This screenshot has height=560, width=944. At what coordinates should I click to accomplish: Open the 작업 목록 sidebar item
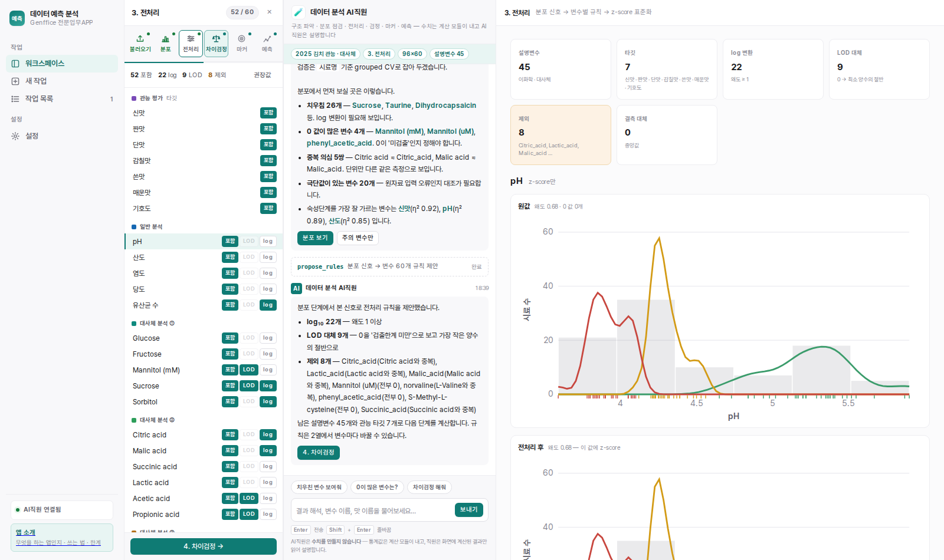[62, 99]
